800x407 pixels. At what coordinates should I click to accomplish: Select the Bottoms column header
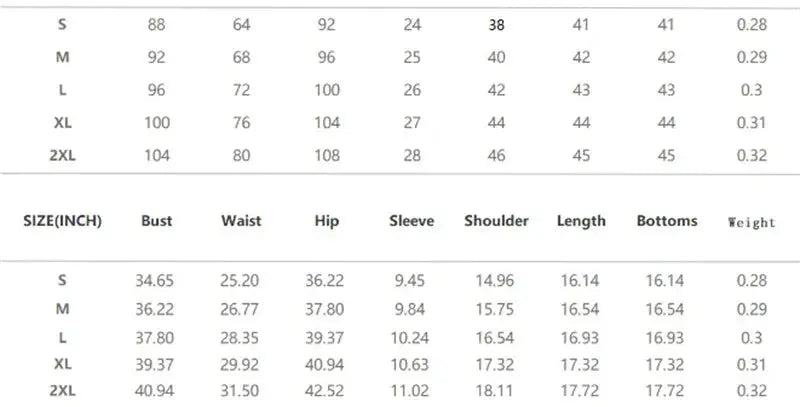tap(667, 221)
